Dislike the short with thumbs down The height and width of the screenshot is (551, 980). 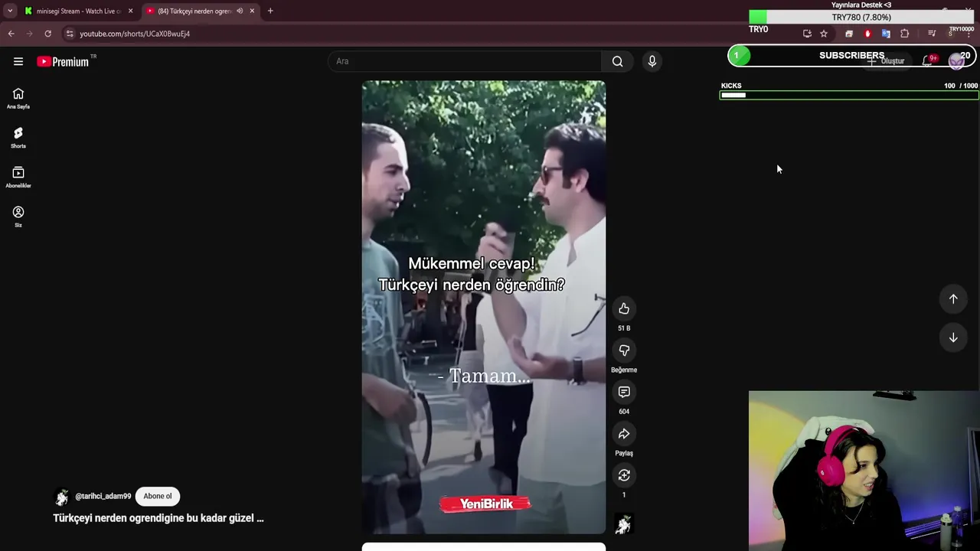(624, 350)
